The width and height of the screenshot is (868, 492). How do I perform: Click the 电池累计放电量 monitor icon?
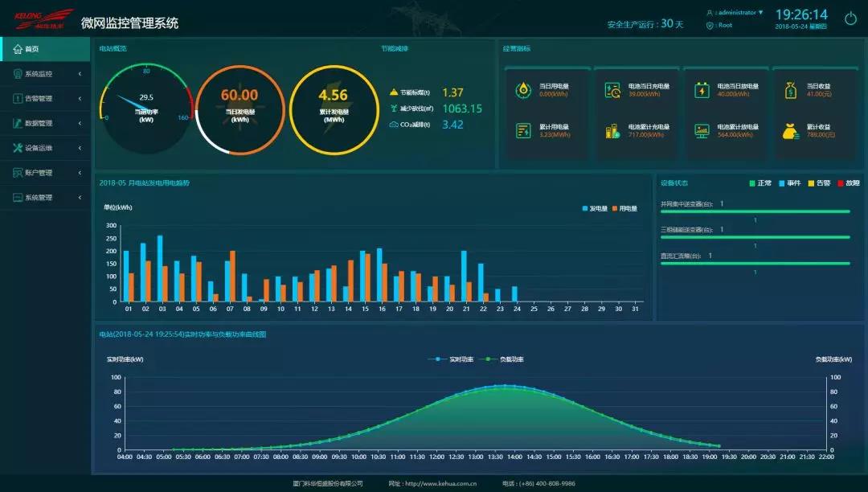click(x=702, y=131)
